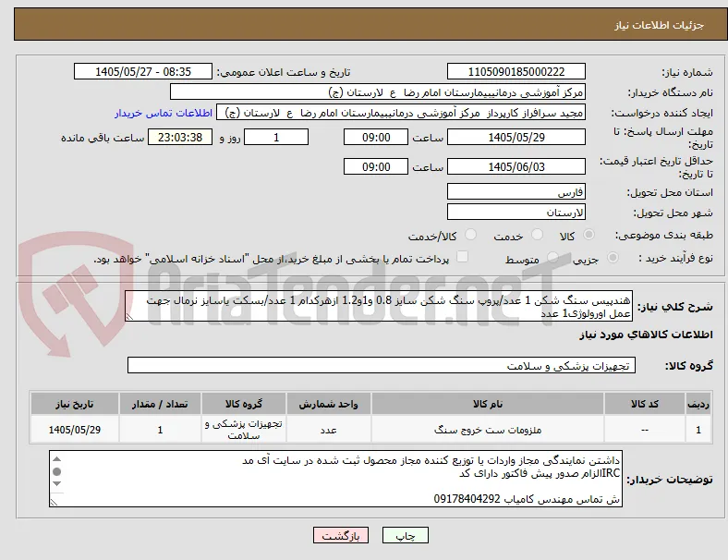Select the جزیی purchase type radio

pos(613,257)
